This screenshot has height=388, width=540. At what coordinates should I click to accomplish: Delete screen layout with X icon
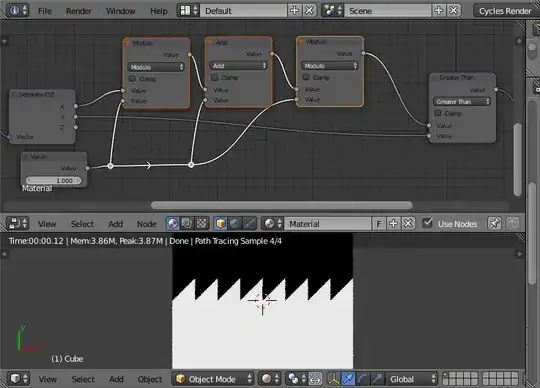(309, 11)
